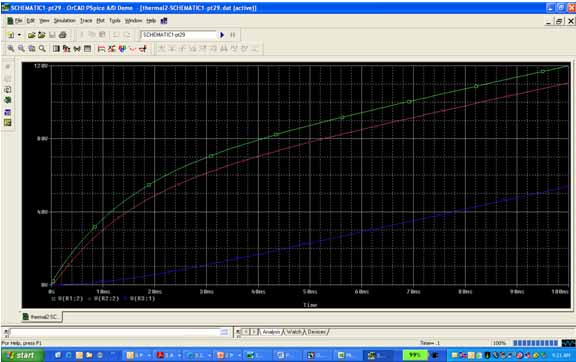The height and width of the screenshot is (362, 576).
Task: Click the Windows start button
Action: pos(22,355)
